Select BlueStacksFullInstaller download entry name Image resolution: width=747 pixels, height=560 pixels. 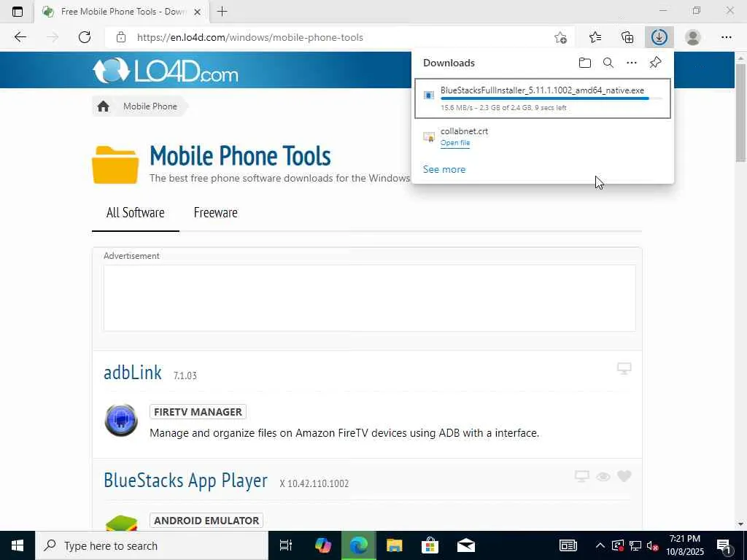(x=542, y=90)
